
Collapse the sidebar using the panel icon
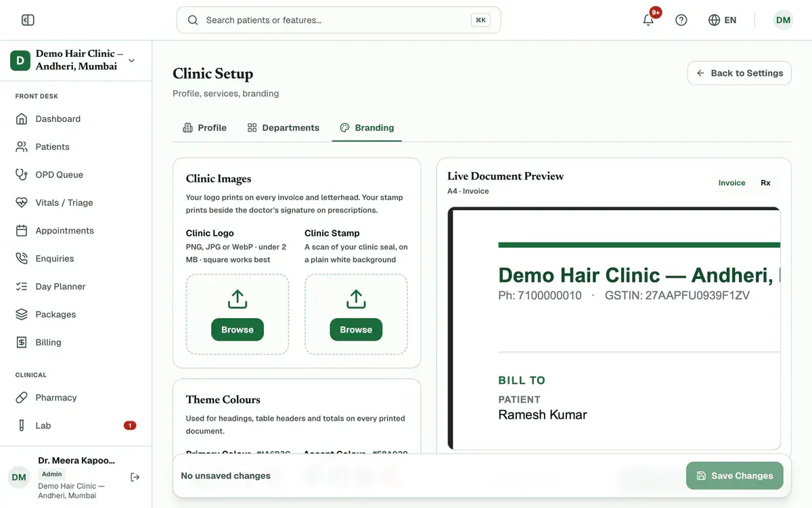tap(28, 20)
